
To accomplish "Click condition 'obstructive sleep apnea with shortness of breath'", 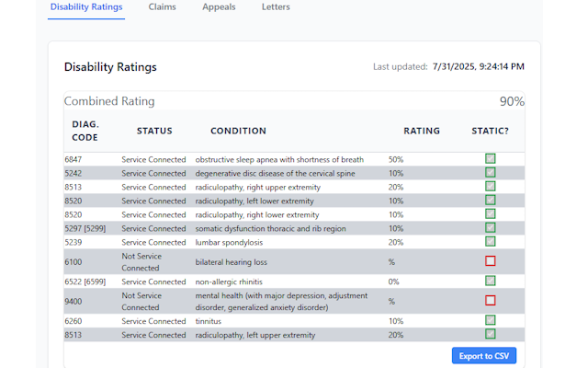I will pos(279,159).
